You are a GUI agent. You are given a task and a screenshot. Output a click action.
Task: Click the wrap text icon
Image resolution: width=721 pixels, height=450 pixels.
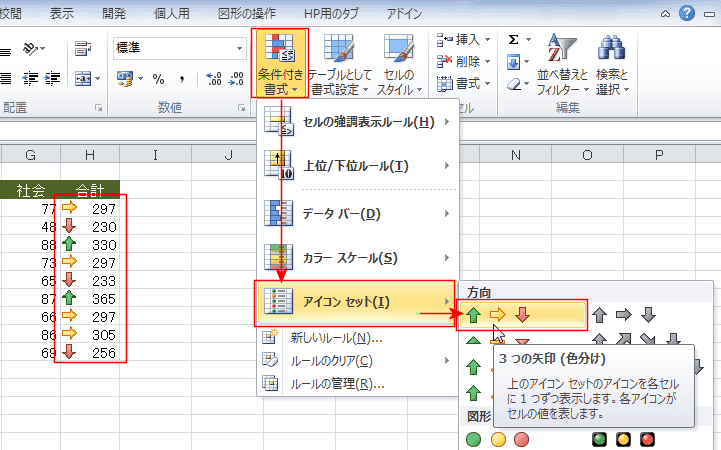83,48
